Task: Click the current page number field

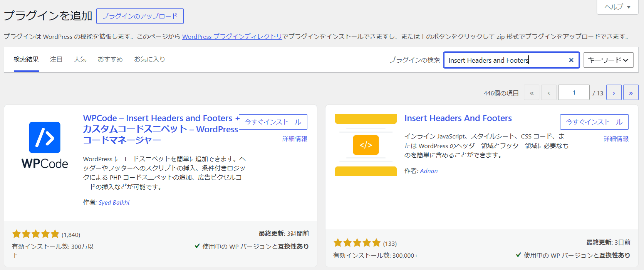Action: coord(574,93)
